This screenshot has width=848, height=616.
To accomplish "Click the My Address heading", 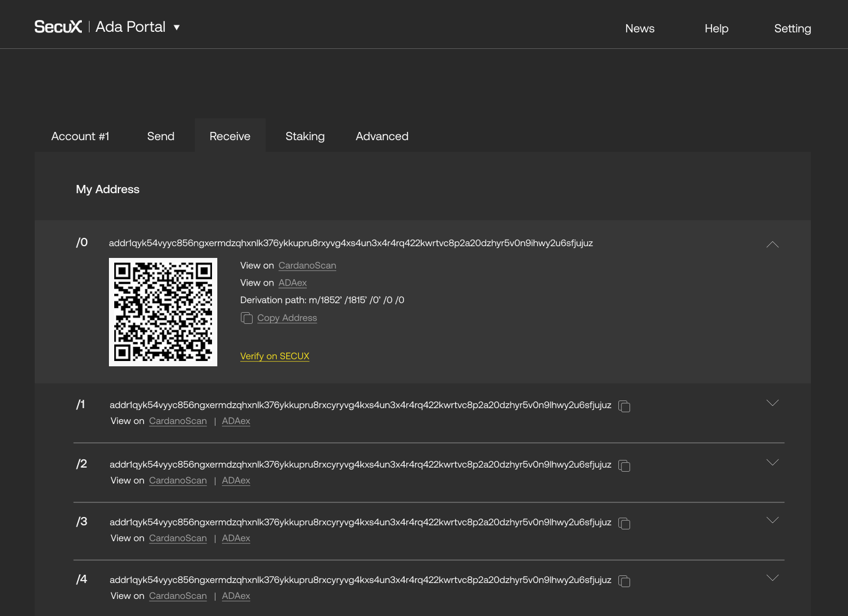I will click(x=108, y=189).
